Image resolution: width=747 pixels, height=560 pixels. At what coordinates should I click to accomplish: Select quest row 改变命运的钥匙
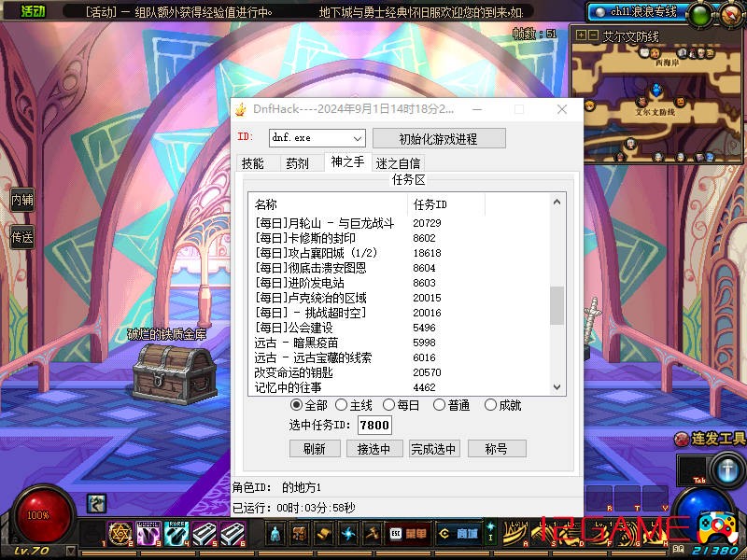pos(400,372)
